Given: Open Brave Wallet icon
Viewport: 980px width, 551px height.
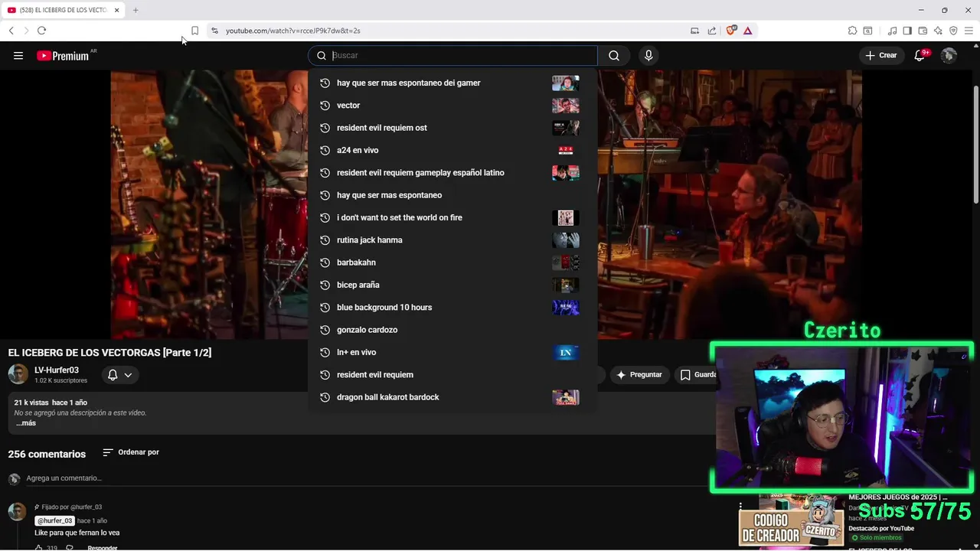Looking at the screenshot, I should click(923, 31).
